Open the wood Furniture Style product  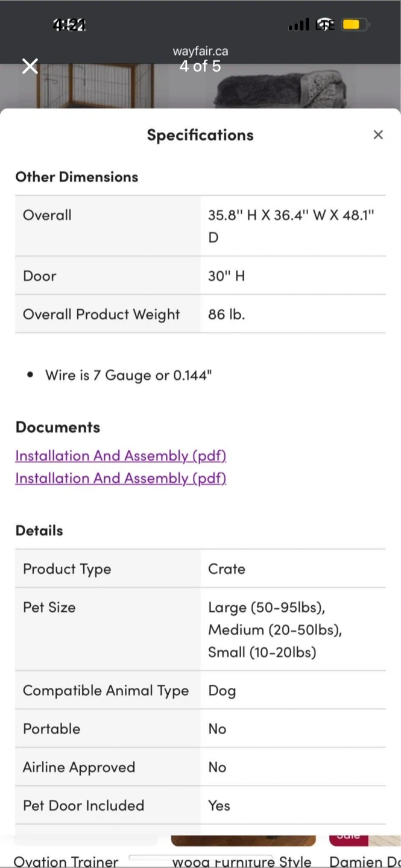(242, 861)
